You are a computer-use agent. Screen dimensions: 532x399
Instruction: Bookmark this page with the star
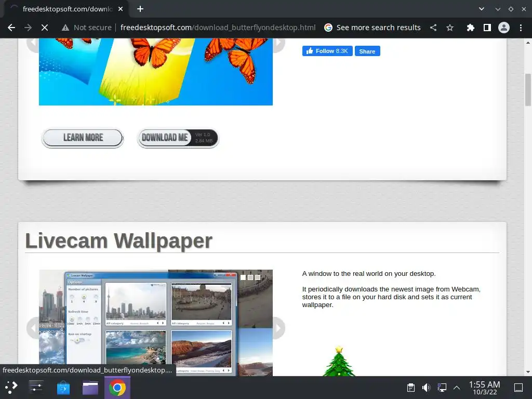pyautogui.click(x=450, y=28)
